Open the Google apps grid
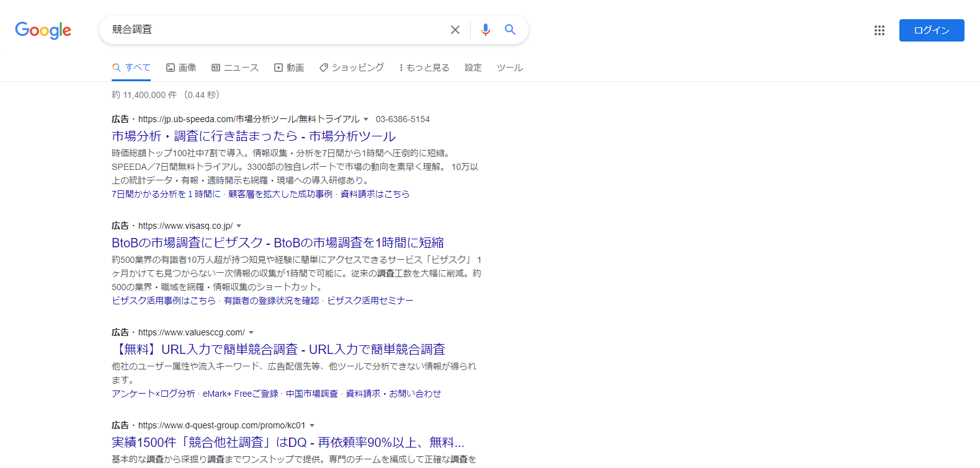The image size is (980, 468). tap(880, 30)
